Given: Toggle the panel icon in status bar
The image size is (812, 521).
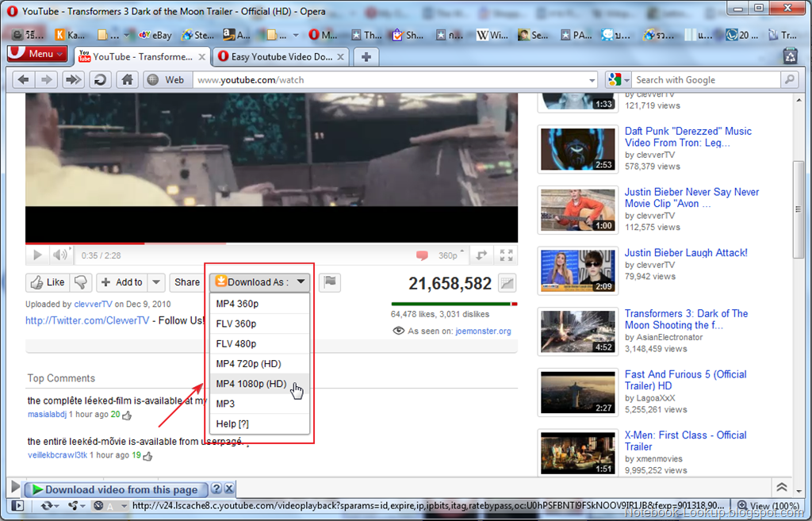Looking at the screenshot, I should point(18,505).
